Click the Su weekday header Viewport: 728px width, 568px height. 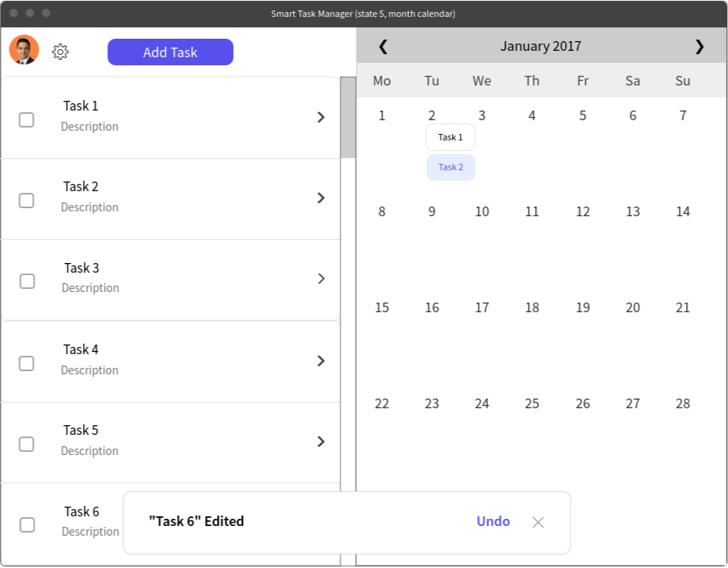pos(683,81)
